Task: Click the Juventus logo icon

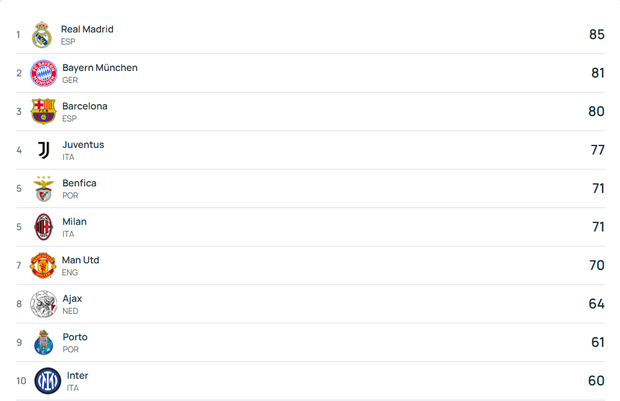Action: coord(43,150)
